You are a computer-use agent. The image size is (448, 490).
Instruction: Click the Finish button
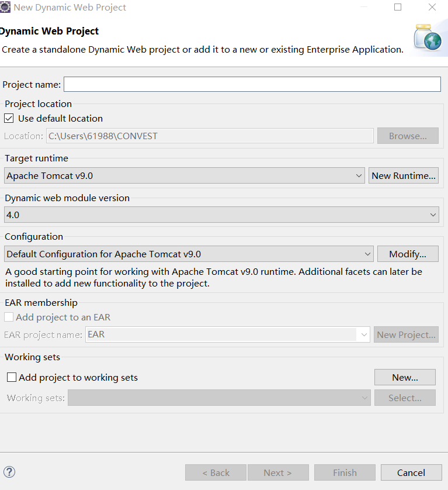click(345, 472)
